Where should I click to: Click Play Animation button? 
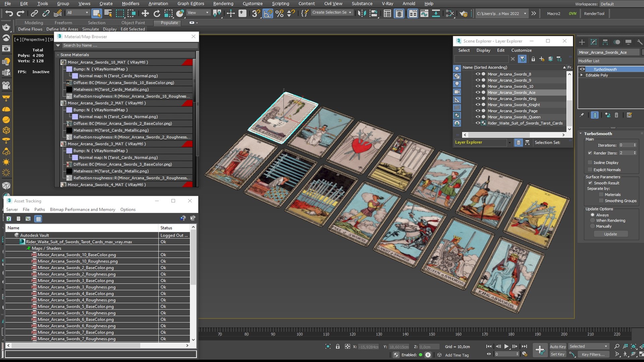(506, 347)
